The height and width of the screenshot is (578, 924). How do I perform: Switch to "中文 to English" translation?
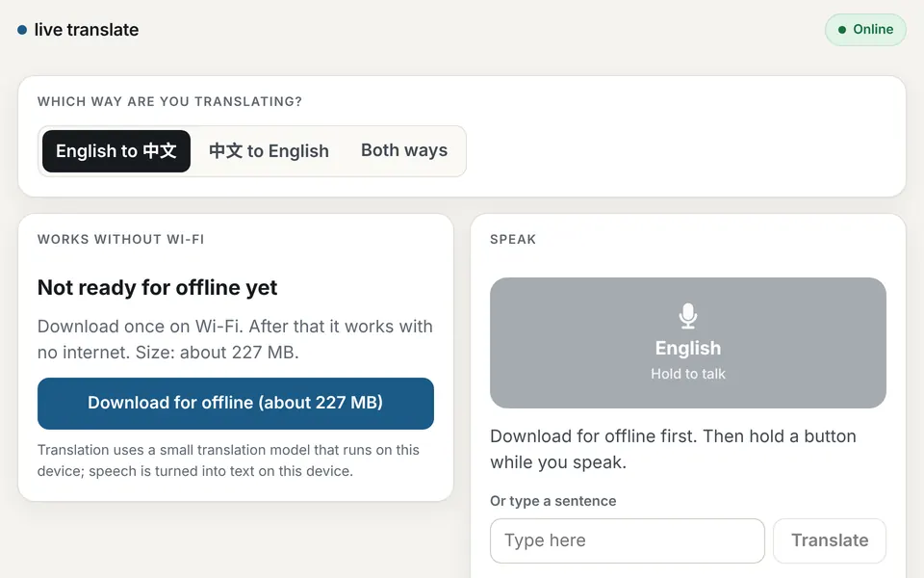click(269, 151)
